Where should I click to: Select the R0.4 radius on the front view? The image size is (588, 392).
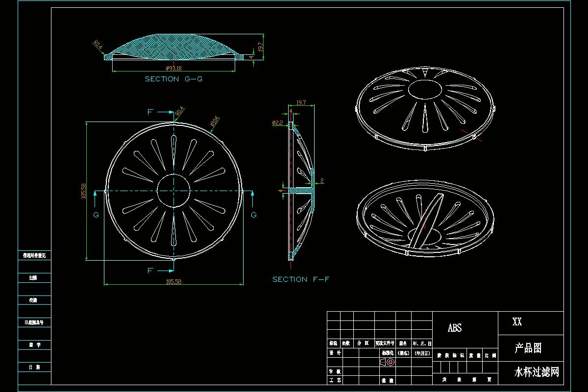click(x=180, y=111)
